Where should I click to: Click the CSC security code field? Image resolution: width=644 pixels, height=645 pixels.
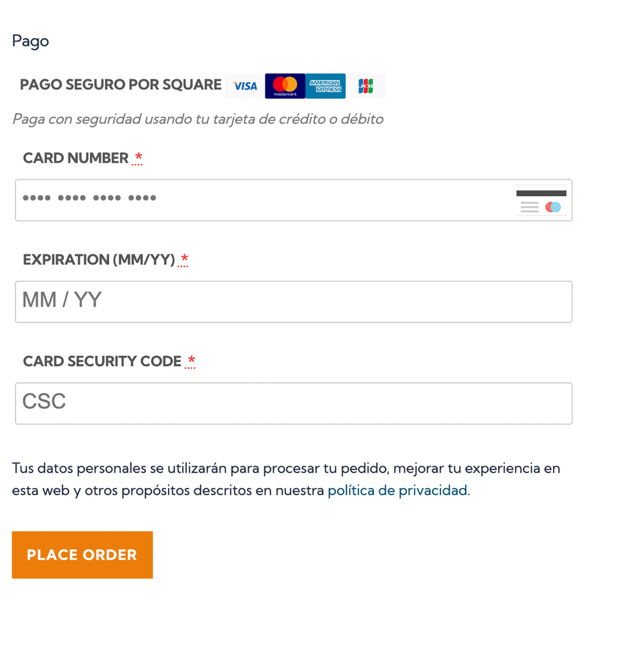pyautogui.click(x=293, y=404)
